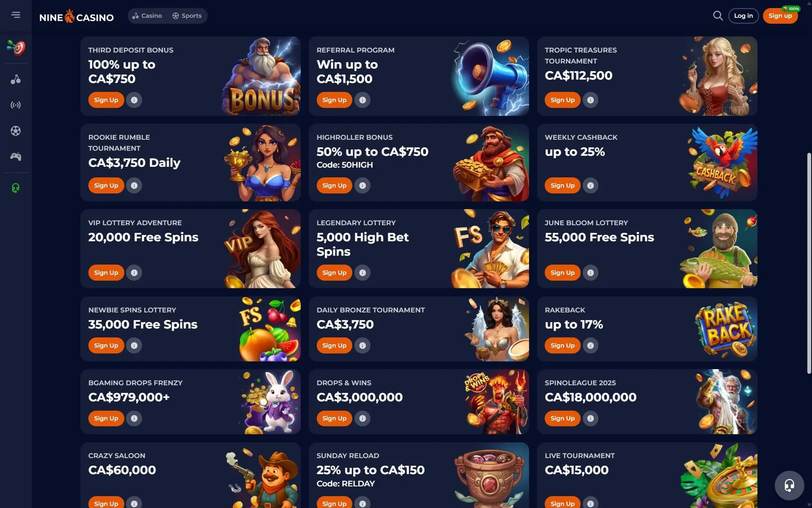Open the game controller sidebar icon
Image resolution: width=812 pixels, height=508 pixels.
16,157
